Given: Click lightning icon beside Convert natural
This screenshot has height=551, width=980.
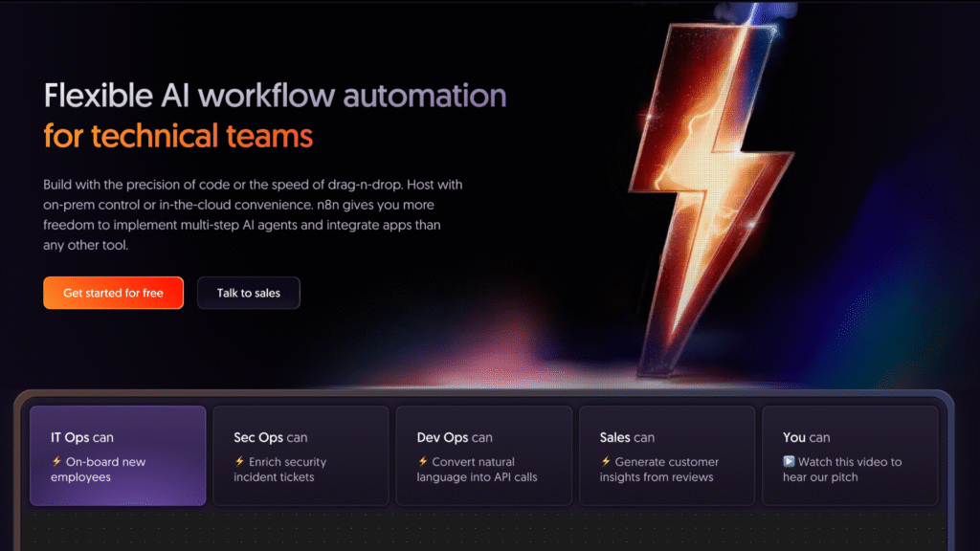Looking at the screenshot, I should click(x=422, y=462).
